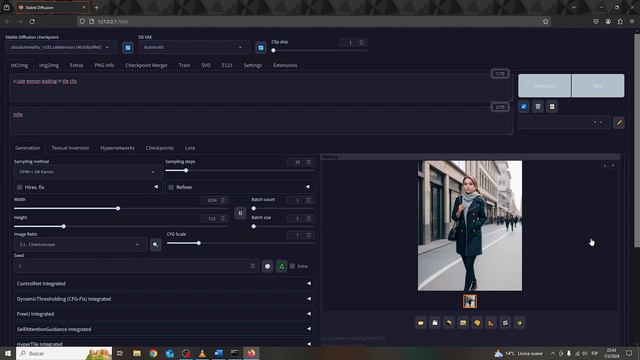Click the negative prompt text box
The width and height of the screenshot is (640, 360).
click(x=261, y=121)
